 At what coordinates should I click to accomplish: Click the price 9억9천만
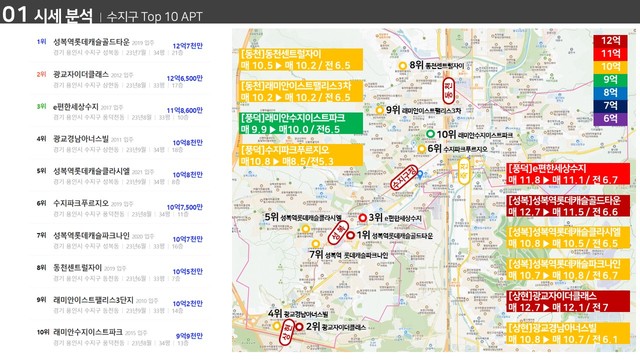(x=189, y=336)
